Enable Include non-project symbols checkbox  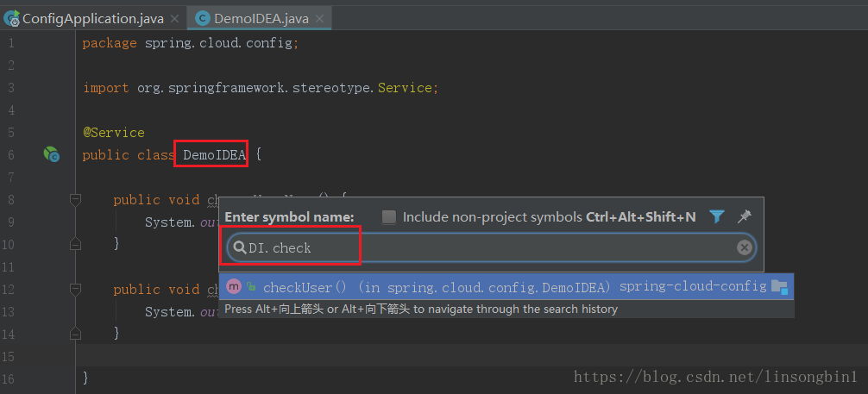tap(389, 217)
